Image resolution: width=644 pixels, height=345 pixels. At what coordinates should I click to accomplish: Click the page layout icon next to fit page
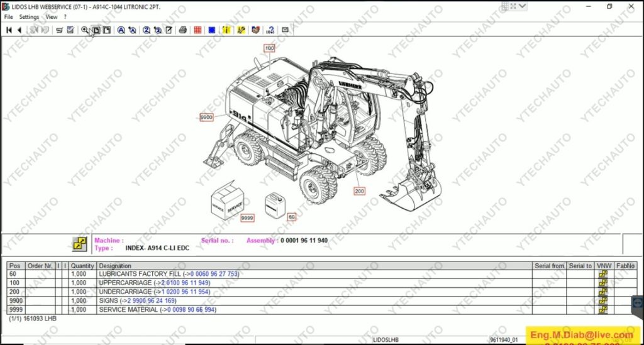pyautogui.click(x=107, y=30)
